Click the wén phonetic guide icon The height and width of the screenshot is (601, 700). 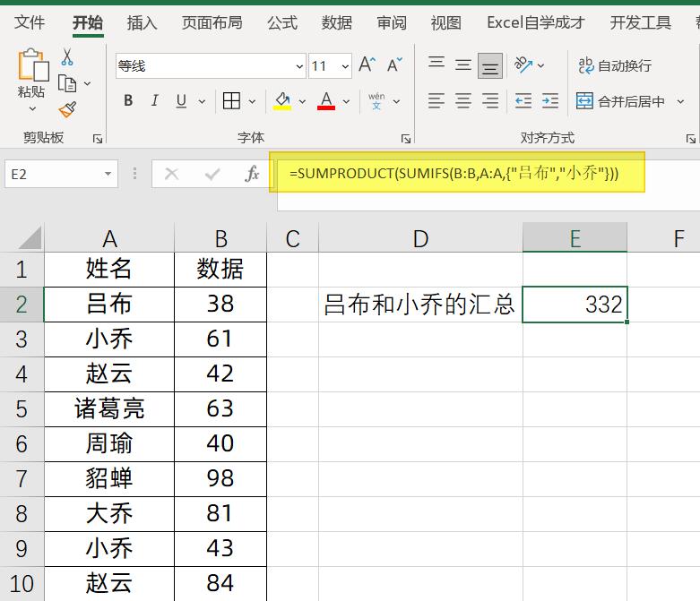pyautogui.click(x=376, y=101)
